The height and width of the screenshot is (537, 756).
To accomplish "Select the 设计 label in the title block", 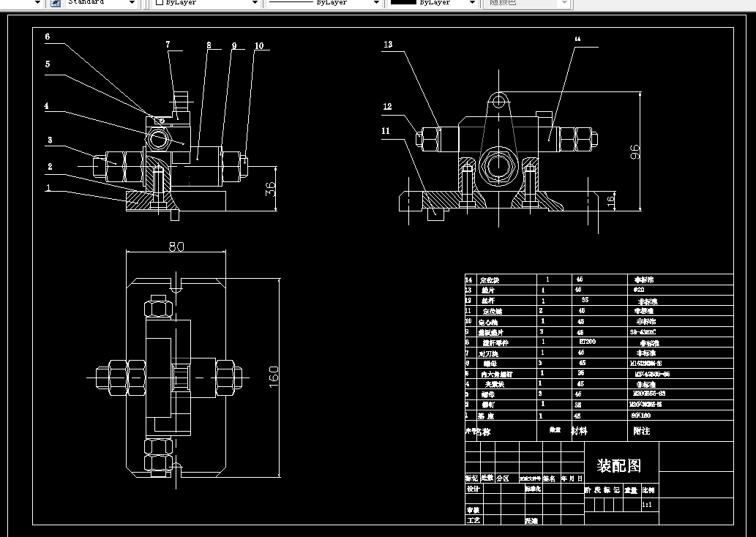I will (473, 489).
